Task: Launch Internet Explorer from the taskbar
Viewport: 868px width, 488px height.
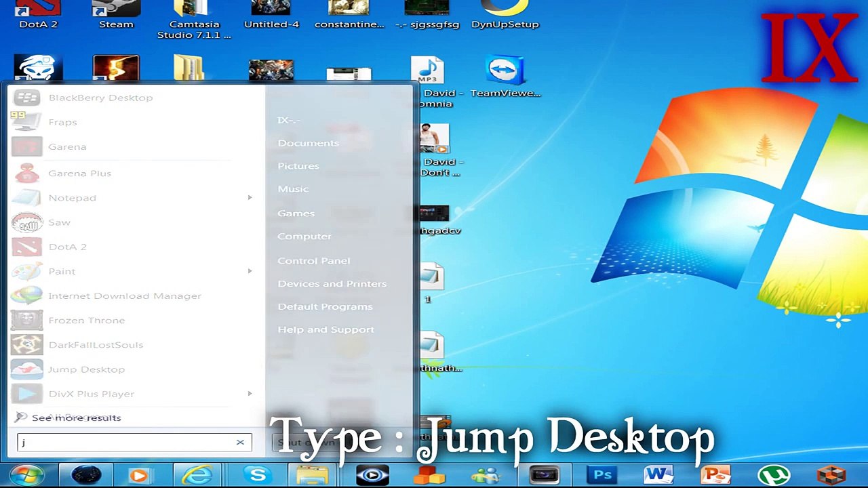Action: point(197,475)
